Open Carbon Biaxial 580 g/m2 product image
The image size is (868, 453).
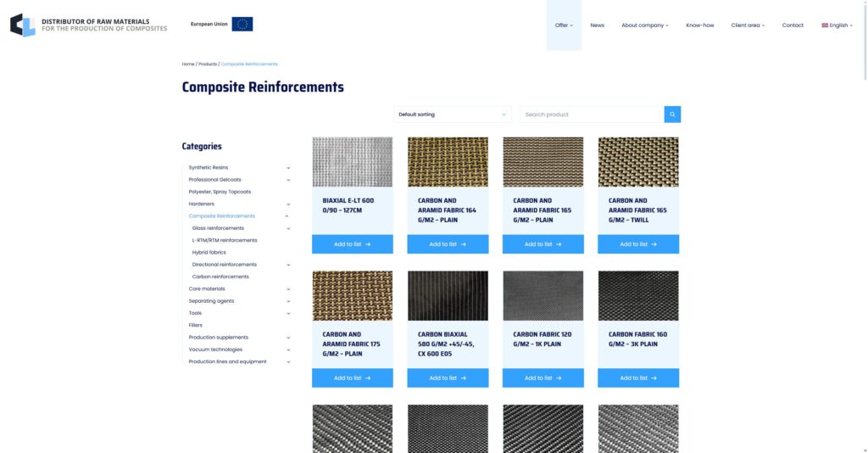pos(448,295)
